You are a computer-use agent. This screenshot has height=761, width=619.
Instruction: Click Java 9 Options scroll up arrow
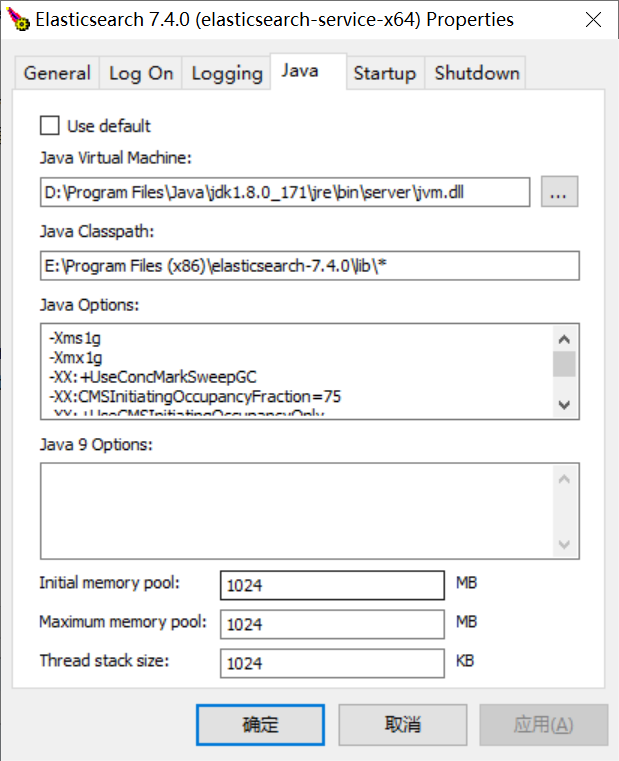click(564, 480)
